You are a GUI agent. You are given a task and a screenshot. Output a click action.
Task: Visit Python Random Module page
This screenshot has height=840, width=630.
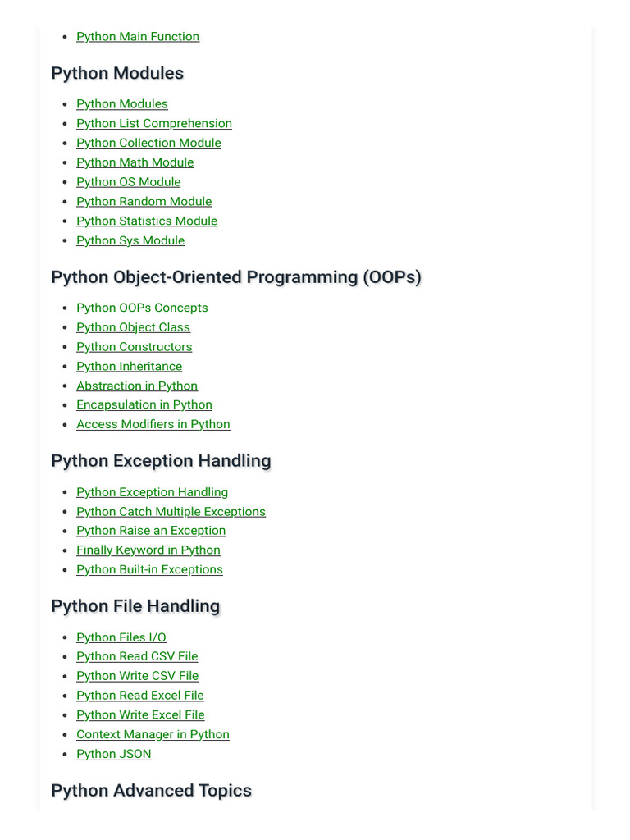144,202
